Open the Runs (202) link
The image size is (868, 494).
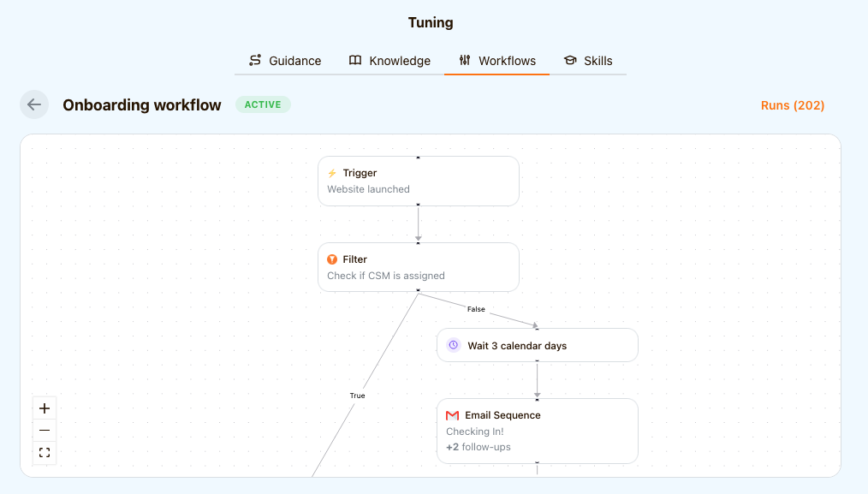(x=793, y=105)
